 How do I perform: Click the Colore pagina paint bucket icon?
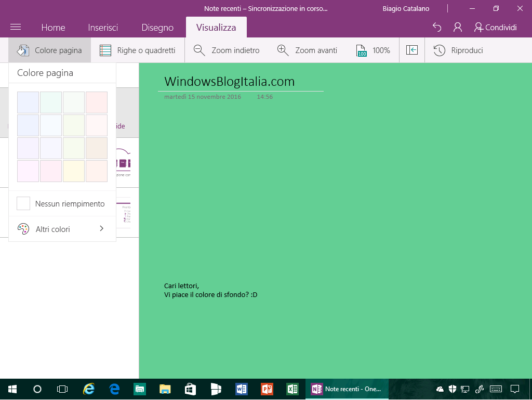point(23,50)
